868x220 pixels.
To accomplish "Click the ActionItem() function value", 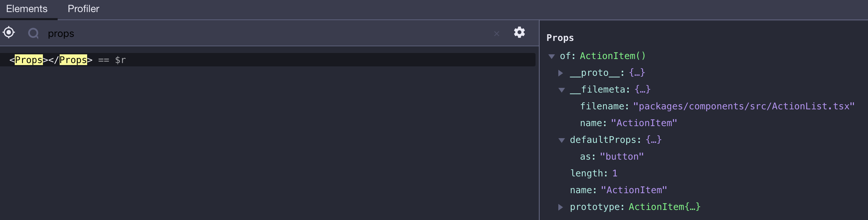I will [612, 56].
